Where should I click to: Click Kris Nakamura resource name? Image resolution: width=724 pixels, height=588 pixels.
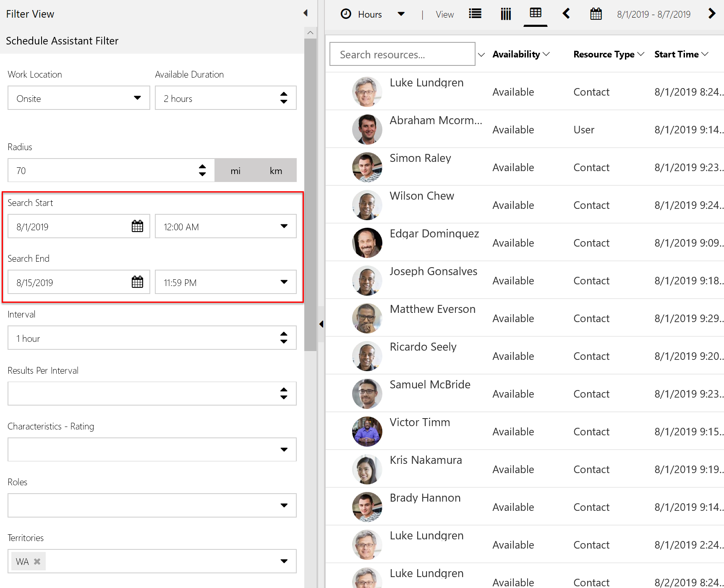point(426,460)
